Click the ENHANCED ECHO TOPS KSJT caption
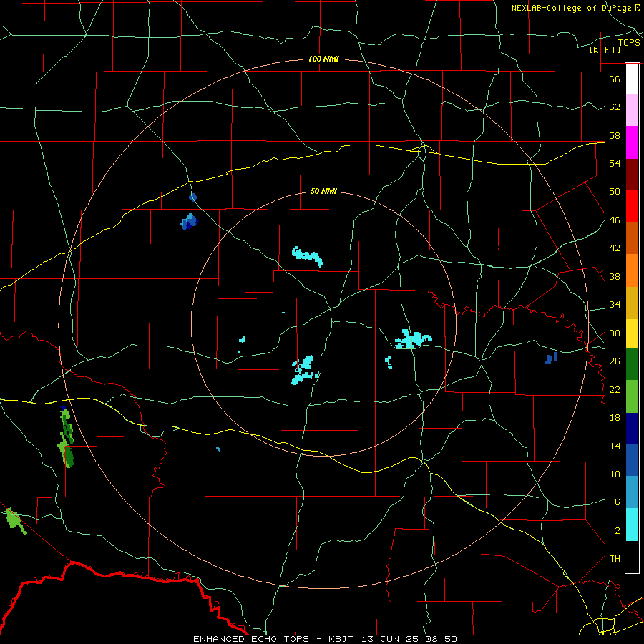The image size is (644, 644). pyautogui.click(x=325, y=639)
